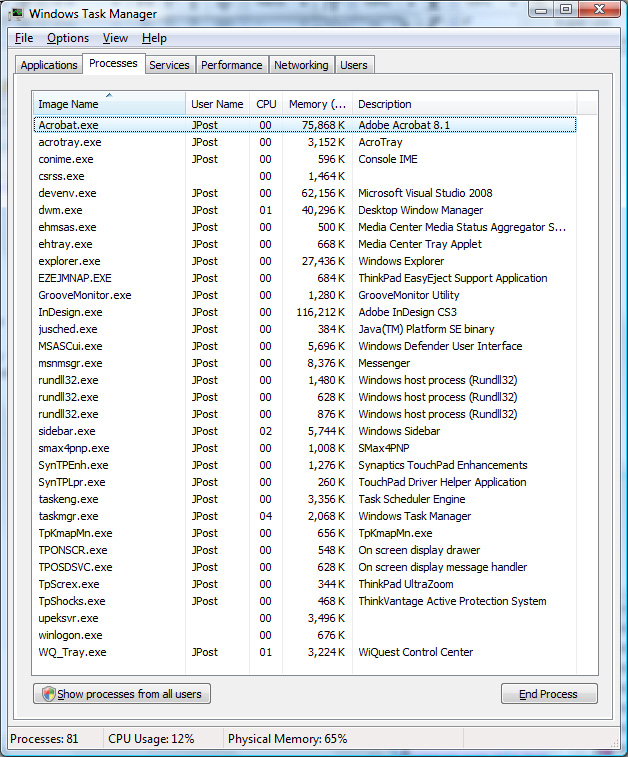Sort by Image Name column header
The width and height of the screenshot is (628, 757).
click(109, 103)
